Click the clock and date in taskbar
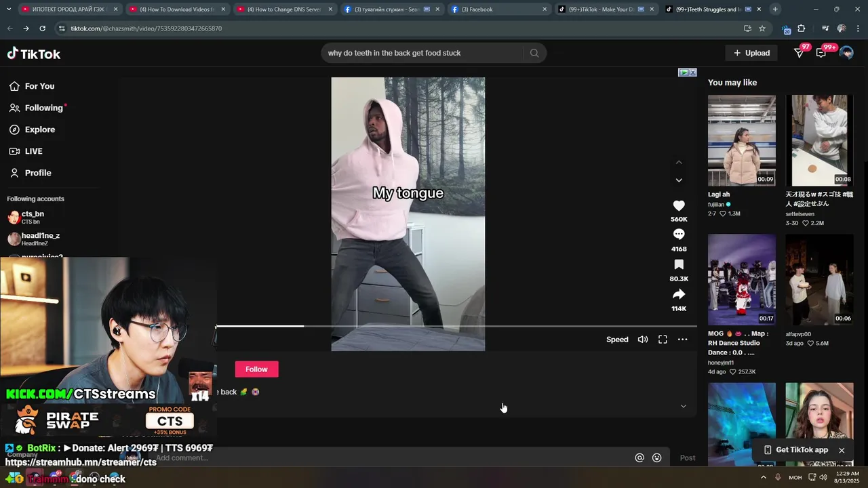The height and width of the screenshot is (488, 868). (847, 477)
